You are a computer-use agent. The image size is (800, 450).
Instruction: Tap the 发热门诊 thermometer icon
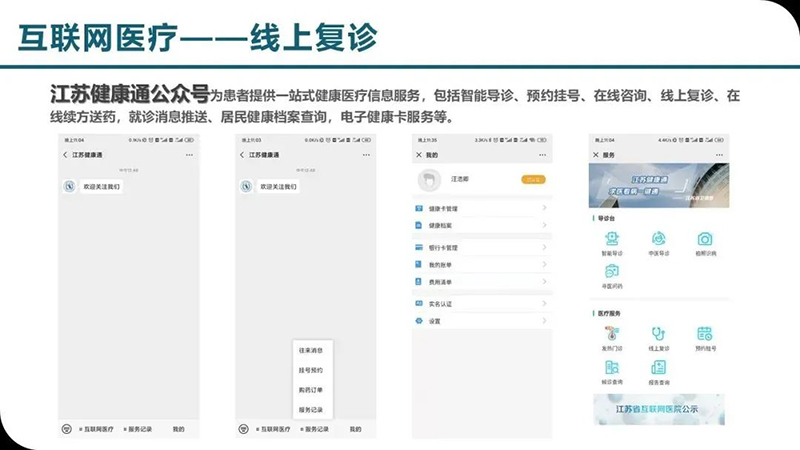[x=611, y=334]
